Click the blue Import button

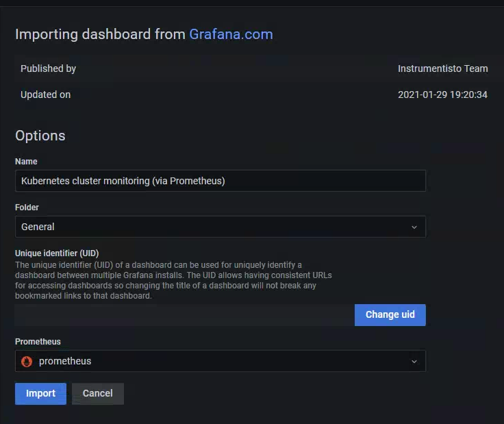point(40,393)
